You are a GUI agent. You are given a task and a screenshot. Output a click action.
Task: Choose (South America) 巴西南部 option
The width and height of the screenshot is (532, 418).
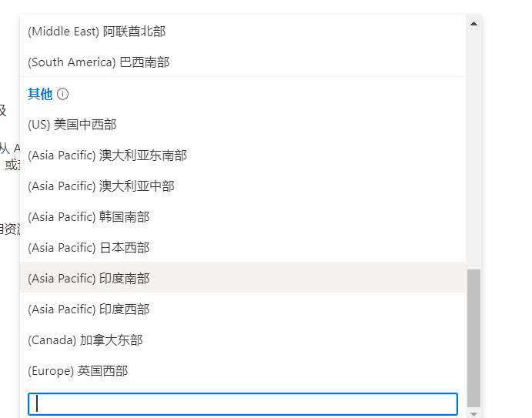coord(99,62)
